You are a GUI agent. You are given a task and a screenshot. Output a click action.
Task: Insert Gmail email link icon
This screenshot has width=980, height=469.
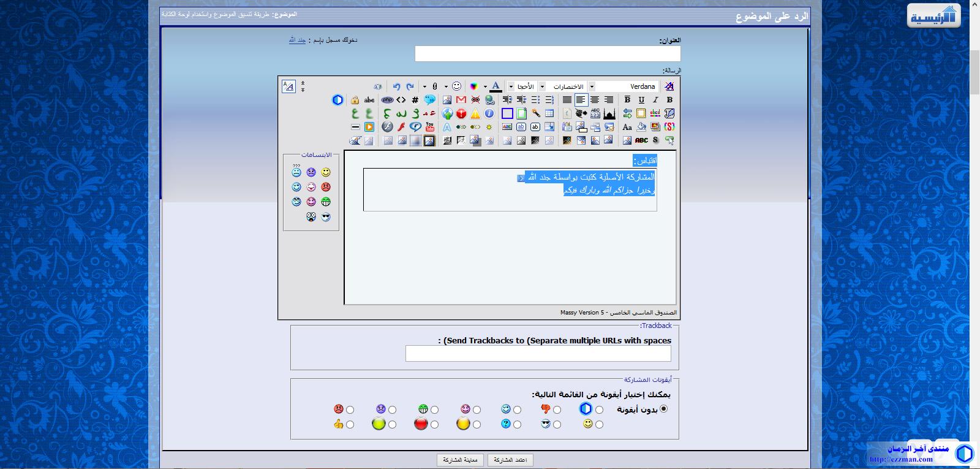[461, 100]
